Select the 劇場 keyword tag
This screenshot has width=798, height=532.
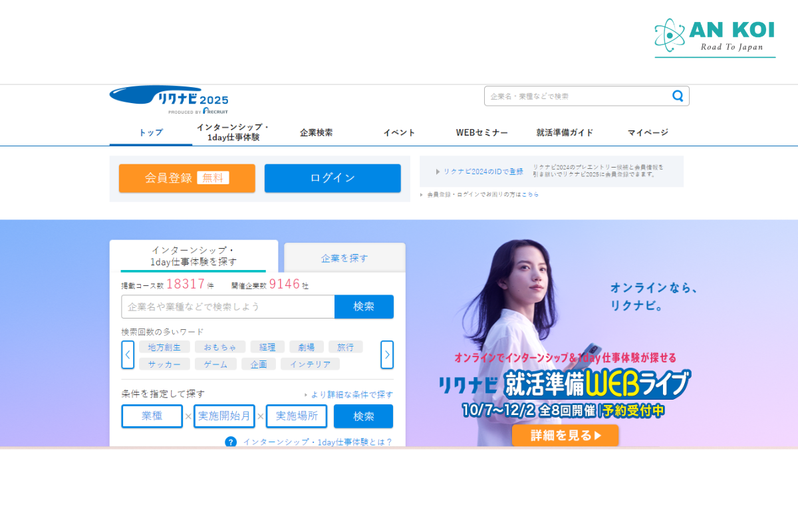click(307, 347)
